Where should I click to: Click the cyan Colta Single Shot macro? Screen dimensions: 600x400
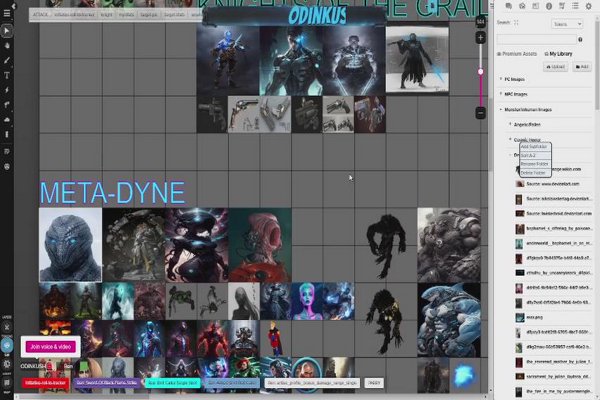172,383
